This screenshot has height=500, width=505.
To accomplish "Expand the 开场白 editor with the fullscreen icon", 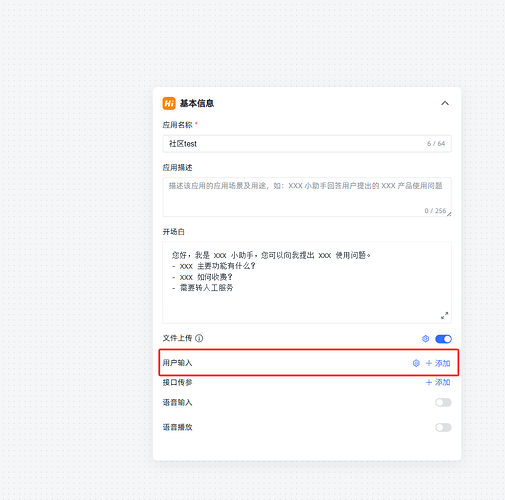I will pos(444,315).
